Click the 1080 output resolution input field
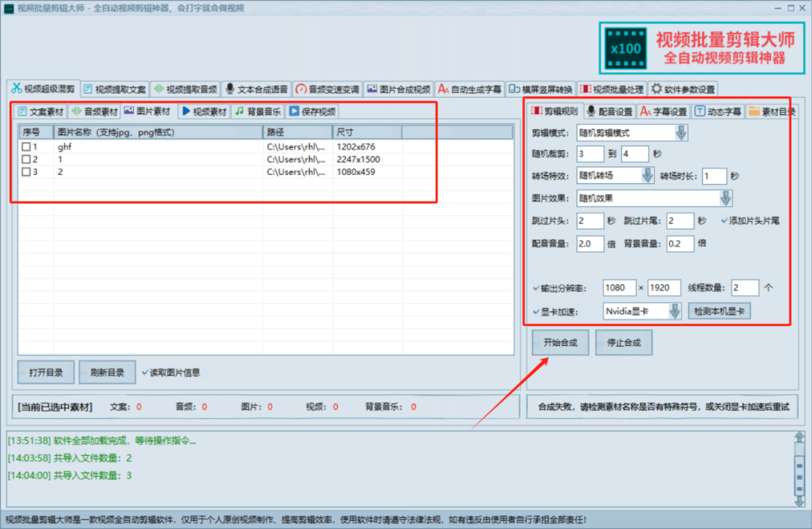 (619, 287)
